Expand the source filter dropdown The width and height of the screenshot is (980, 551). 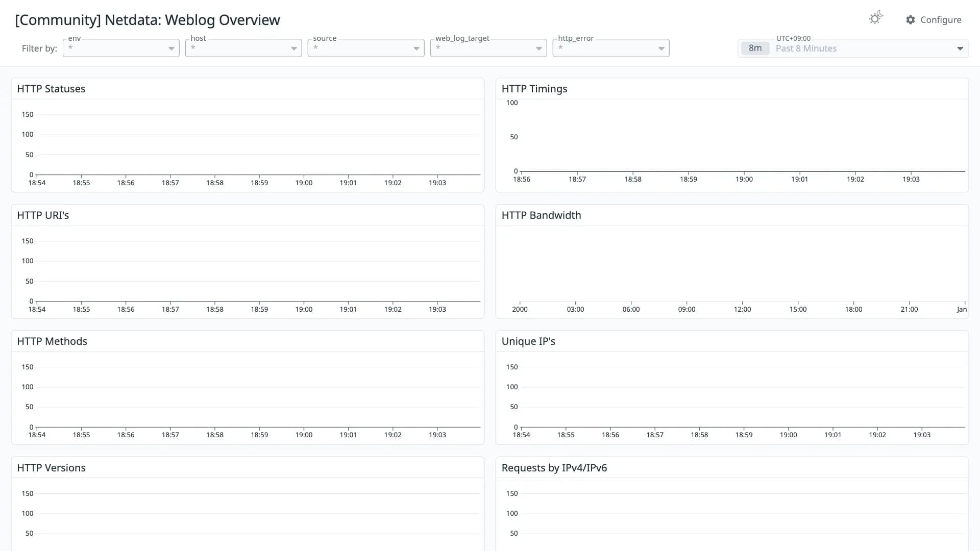366,48
